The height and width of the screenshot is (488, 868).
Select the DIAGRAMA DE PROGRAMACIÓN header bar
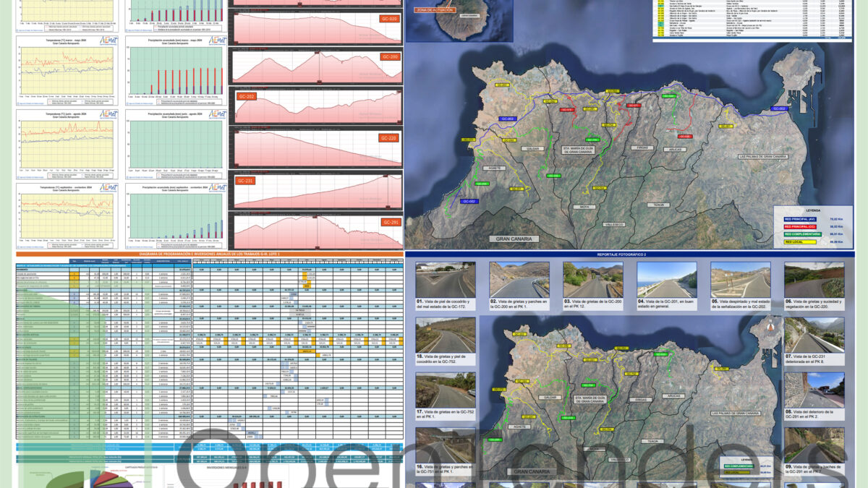point(203,254)
